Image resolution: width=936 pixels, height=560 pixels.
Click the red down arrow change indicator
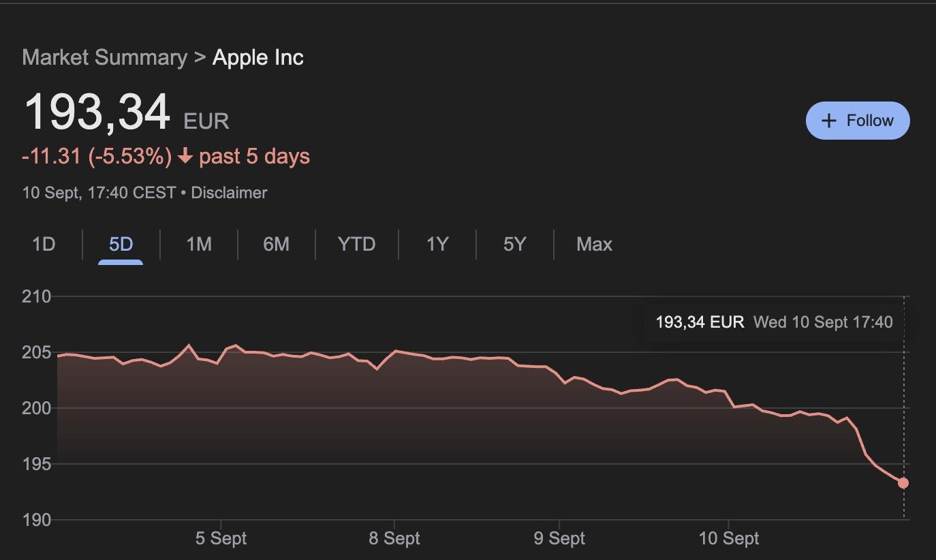(x=185, y=157)
